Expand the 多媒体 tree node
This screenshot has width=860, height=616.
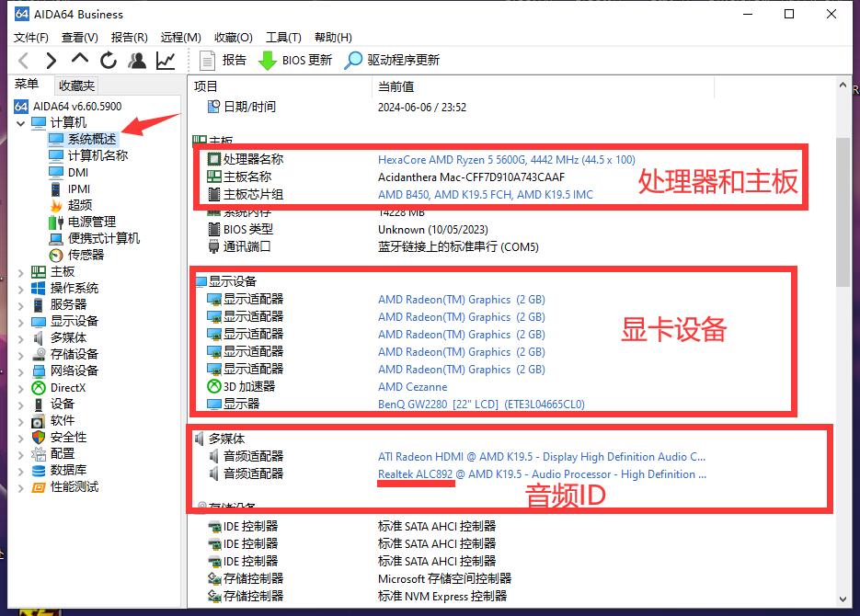(x=21, y=338)
